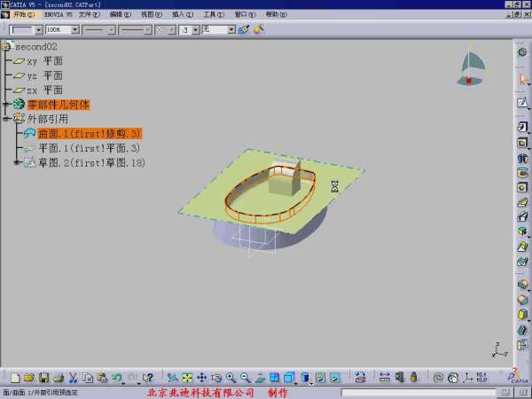
Task: Select the Pan view tool
Action: click(x=201, y=378)
